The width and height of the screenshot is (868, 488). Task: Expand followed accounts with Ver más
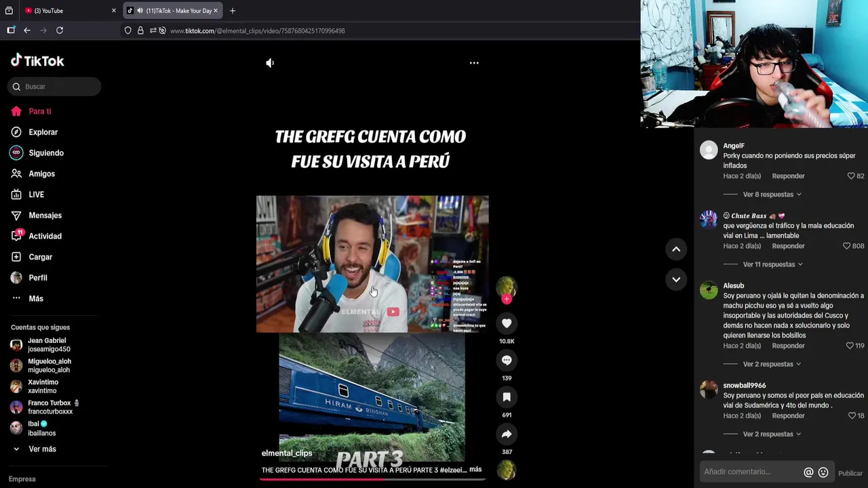(x=34, y=449)
